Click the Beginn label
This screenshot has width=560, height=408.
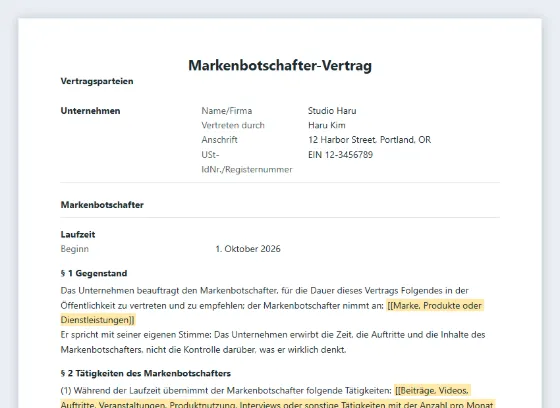click(75, 249)
